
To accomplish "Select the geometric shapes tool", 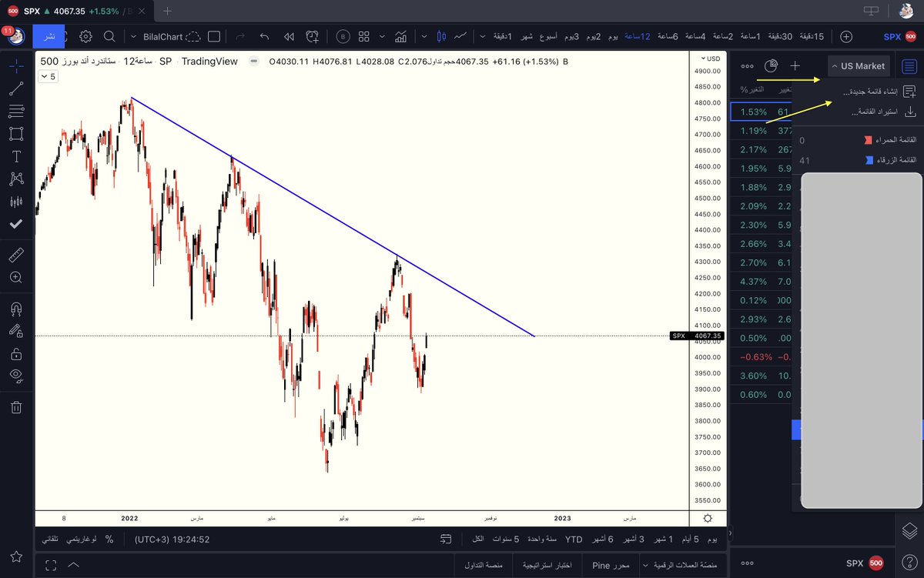I will click(16, 134).
